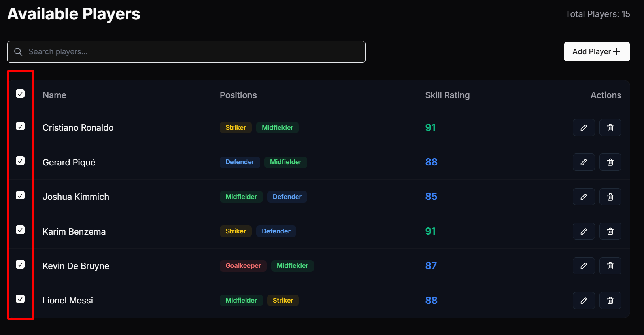The image size is (644, 335).
Task: Select the name Lionel Messi
Action: point(68,300)
